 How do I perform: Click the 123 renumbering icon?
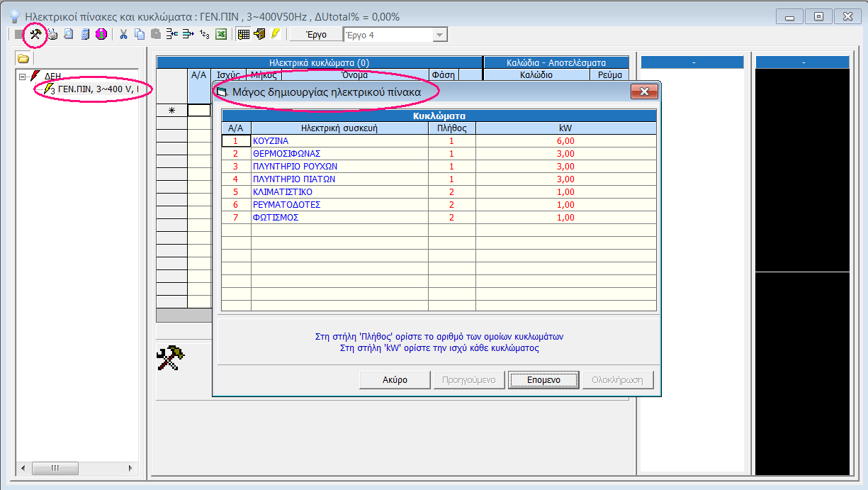pyautogui.click(x=205, y=34)
